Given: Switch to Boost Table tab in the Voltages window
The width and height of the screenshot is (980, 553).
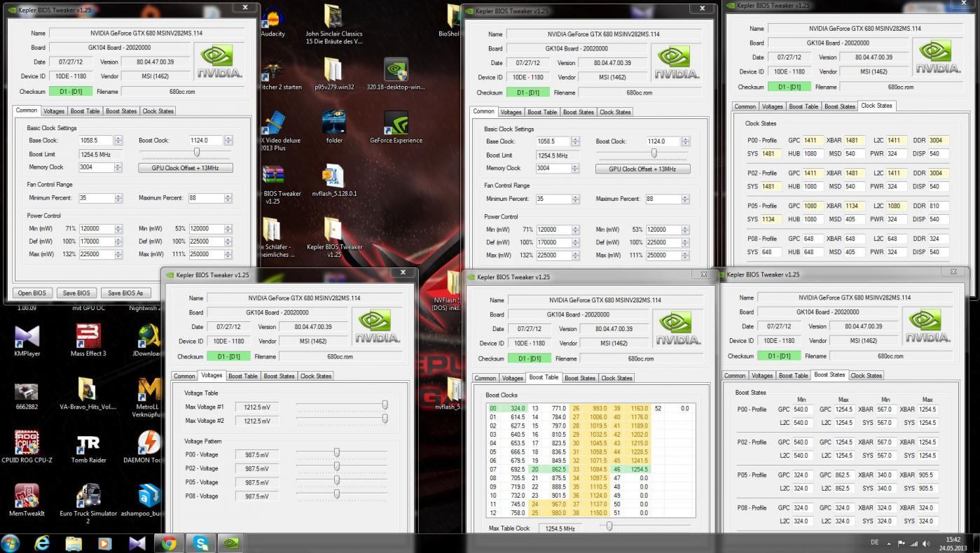Looking at the screenshot, I should coord(243,376).
